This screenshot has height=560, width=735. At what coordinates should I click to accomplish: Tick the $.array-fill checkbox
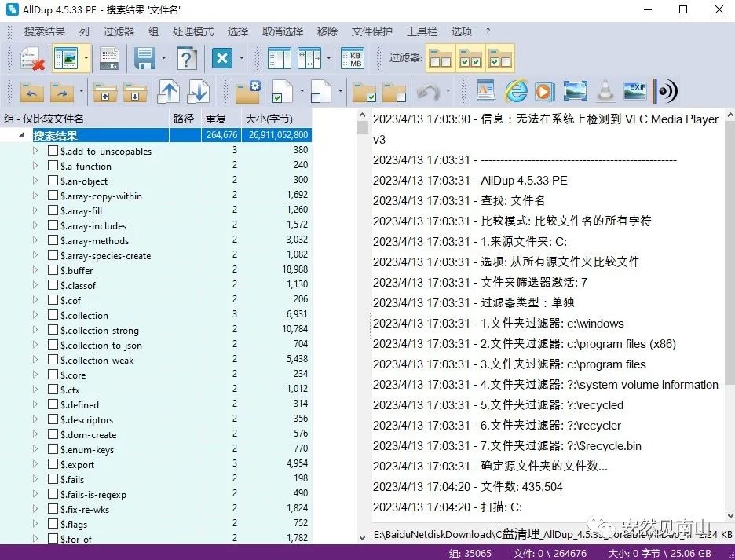tap(53, 210)
